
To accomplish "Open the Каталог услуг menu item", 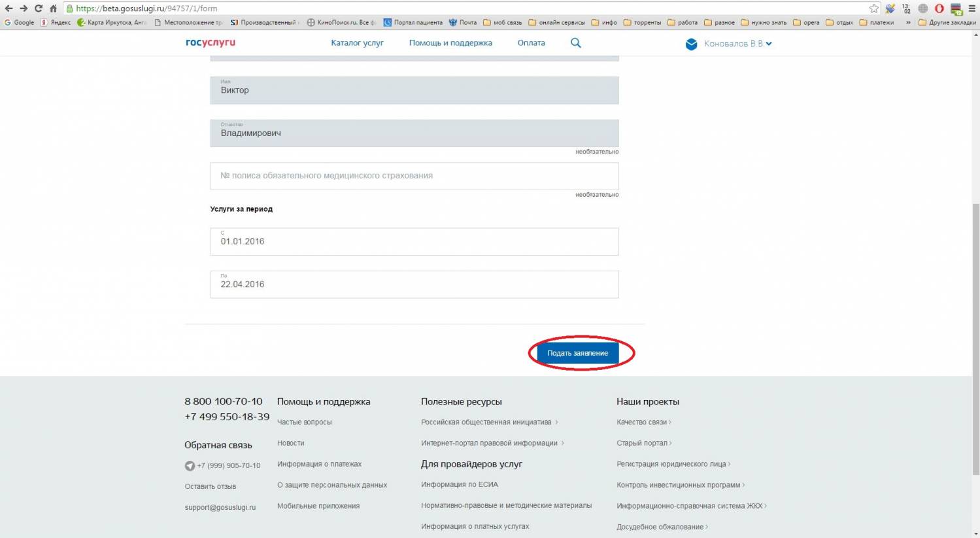I will coord(357,43).
